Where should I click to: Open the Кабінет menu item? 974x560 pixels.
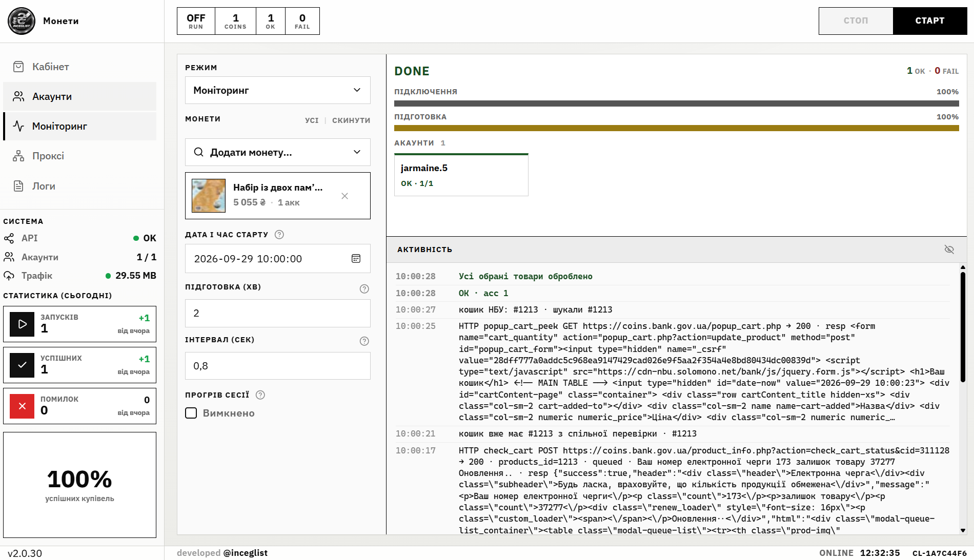(79, 67)
